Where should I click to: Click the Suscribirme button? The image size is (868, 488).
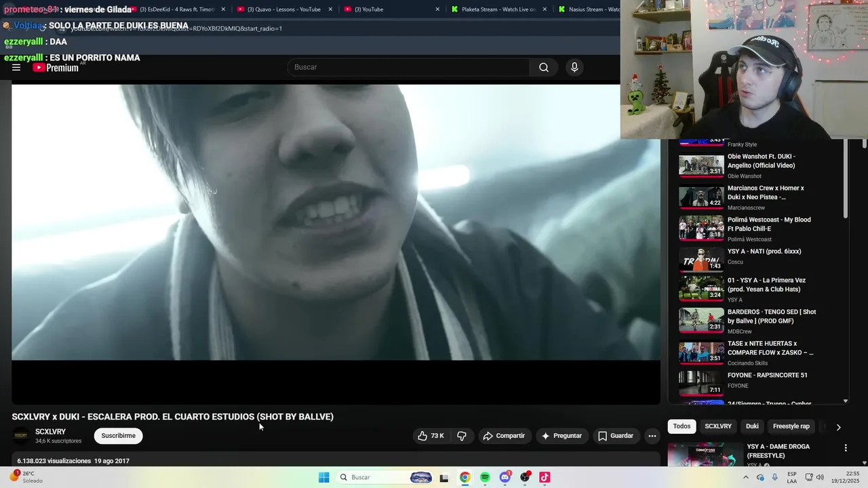(x=119, y=436)
